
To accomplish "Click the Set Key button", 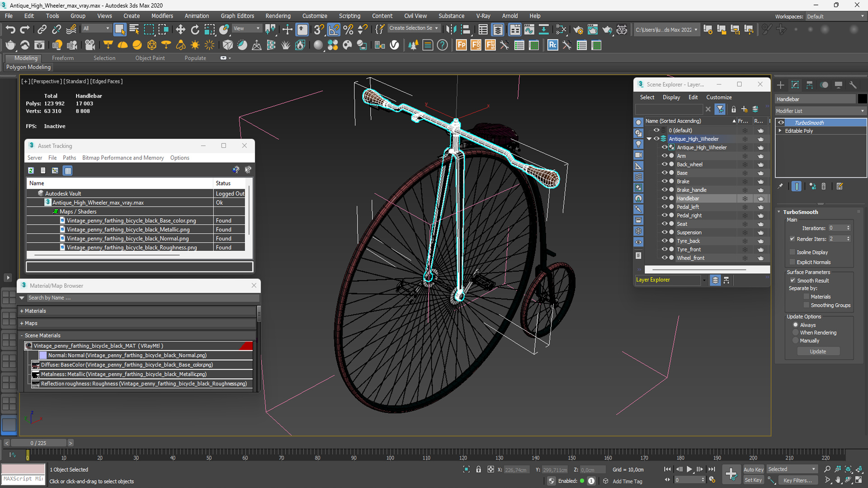I will 753,480.
